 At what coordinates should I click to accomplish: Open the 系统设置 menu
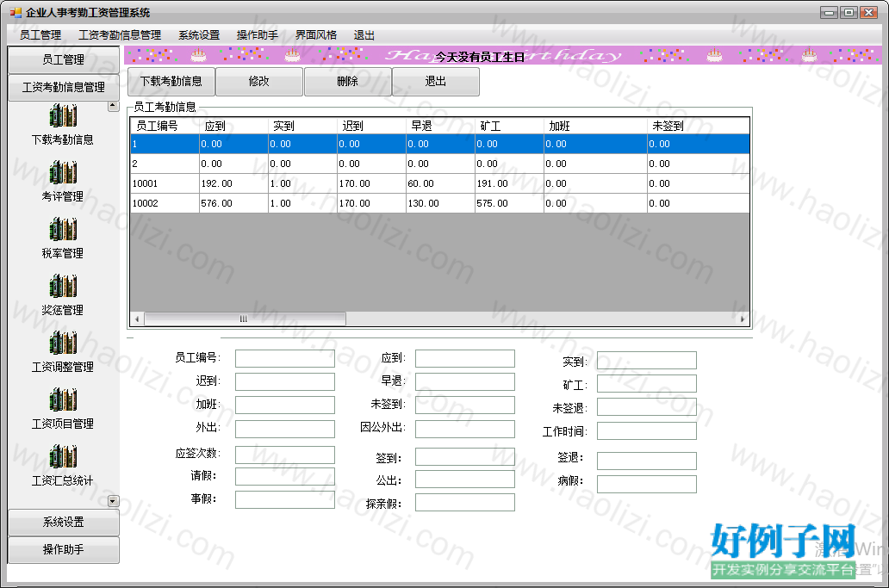199,35
